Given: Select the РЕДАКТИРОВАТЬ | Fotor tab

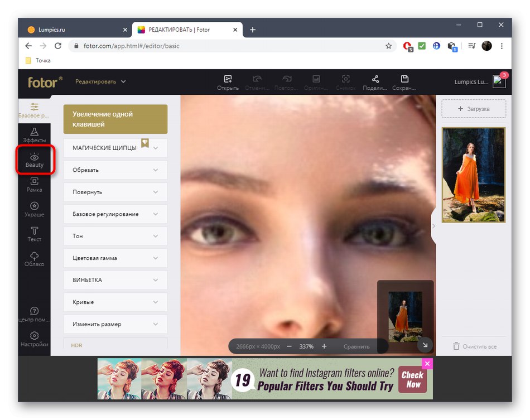Looking at the screenshot, I should pyautogui.click(x=187, y=30).
